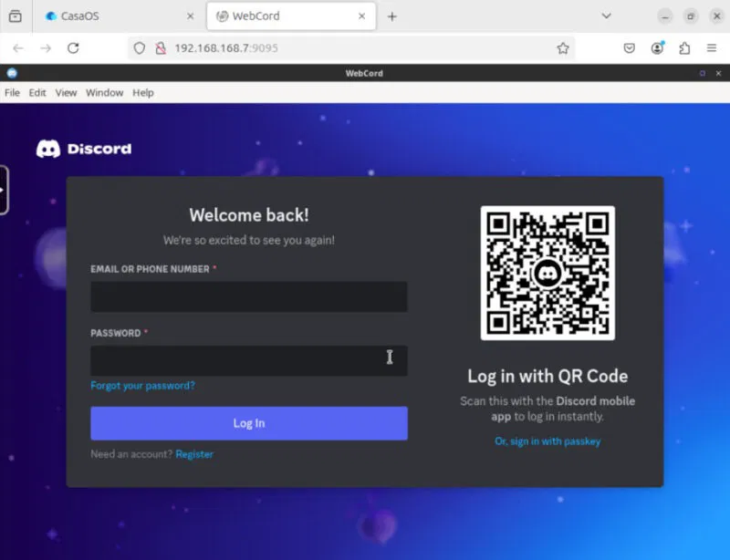Click the tracking protection shield icon
This screenshot has height=560, width=730.
click(139, 48)
